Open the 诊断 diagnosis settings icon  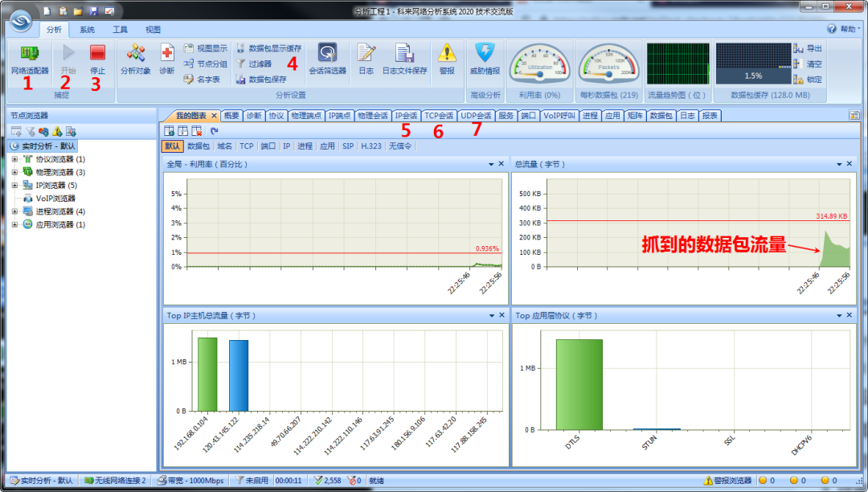[x=166, y=59]
